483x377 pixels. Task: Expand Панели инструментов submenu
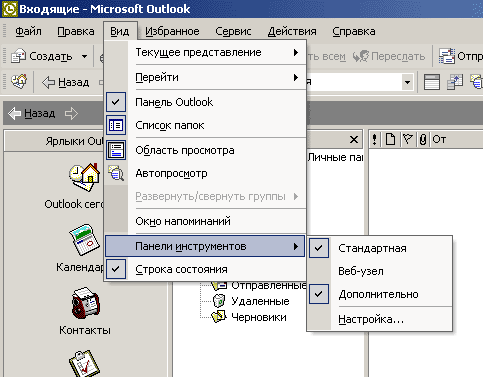pos(205,246)
